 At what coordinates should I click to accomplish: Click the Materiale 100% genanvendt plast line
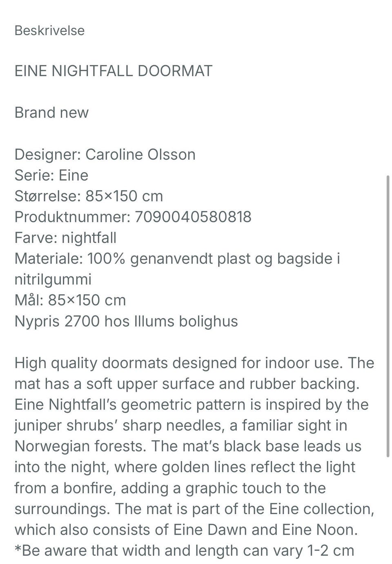coord(178,259)
